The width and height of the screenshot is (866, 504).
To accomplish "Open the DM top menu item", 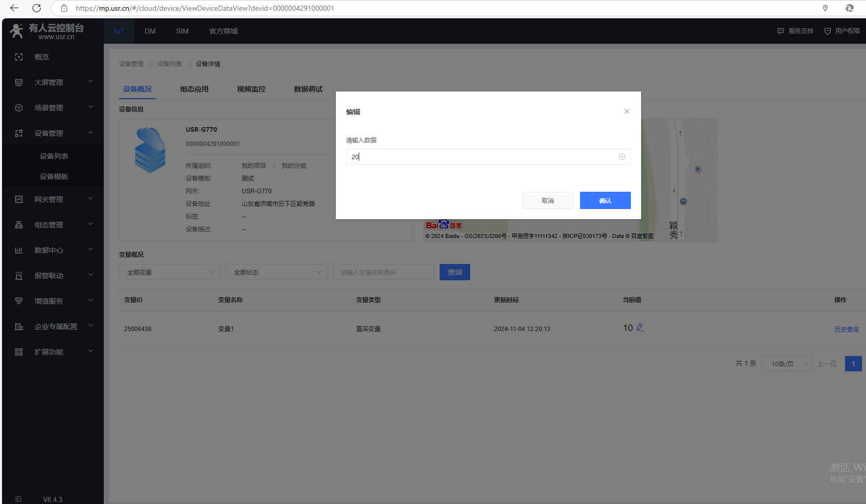I will [150, 31].
